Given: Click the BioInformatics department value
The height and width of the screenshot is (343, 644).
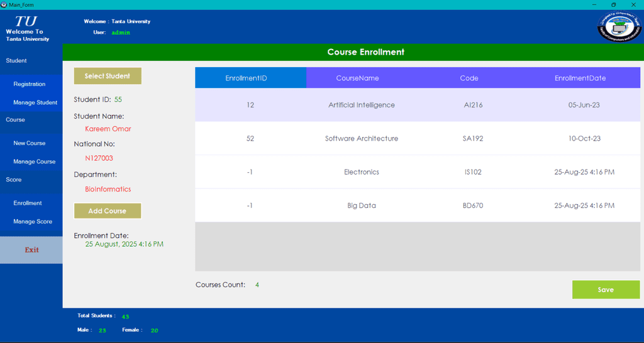Looking at the screenshot, I should (x=108, y=189).
